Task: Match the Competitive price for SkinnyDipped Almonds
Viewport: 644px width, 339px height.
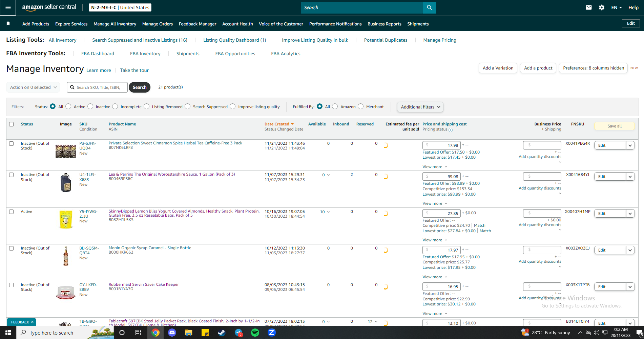Action: (479, 225)
